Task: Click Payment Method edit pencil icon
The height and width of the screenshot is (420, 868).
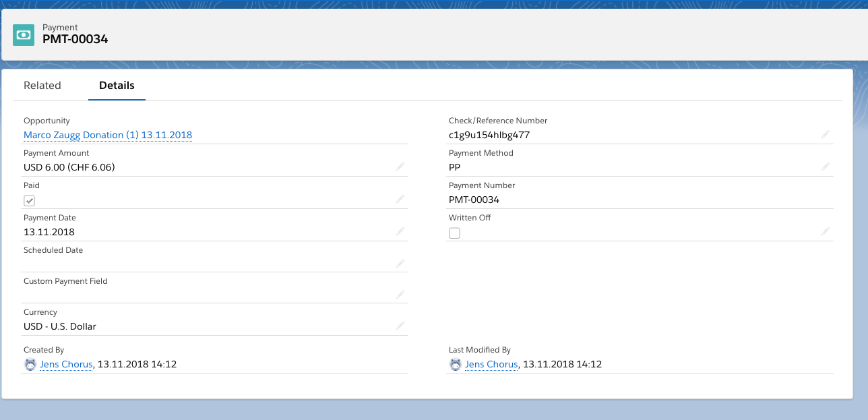Action: point(826,167)
